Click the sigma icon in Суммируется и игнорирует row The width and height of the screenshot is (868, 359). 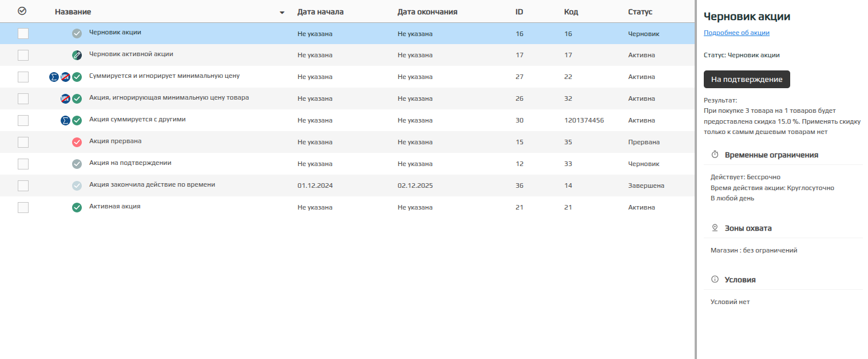[54, 77]
